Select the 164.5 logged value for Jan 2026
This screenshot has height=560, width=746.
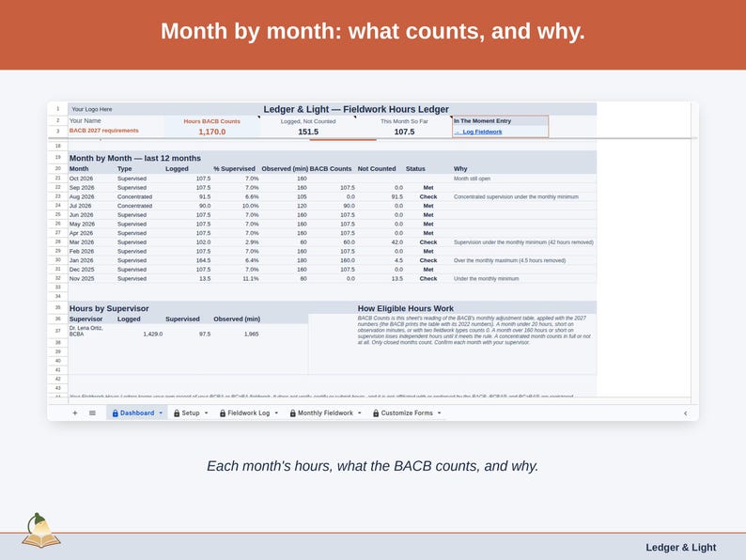pyautogui.click(x=203, y=260)
